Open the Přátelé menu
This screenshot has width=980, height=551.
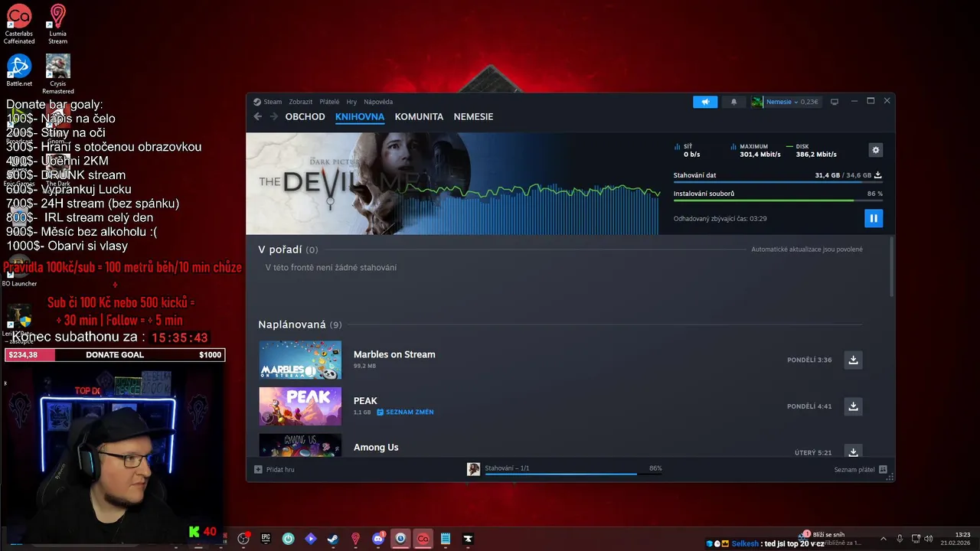(329, 102)
